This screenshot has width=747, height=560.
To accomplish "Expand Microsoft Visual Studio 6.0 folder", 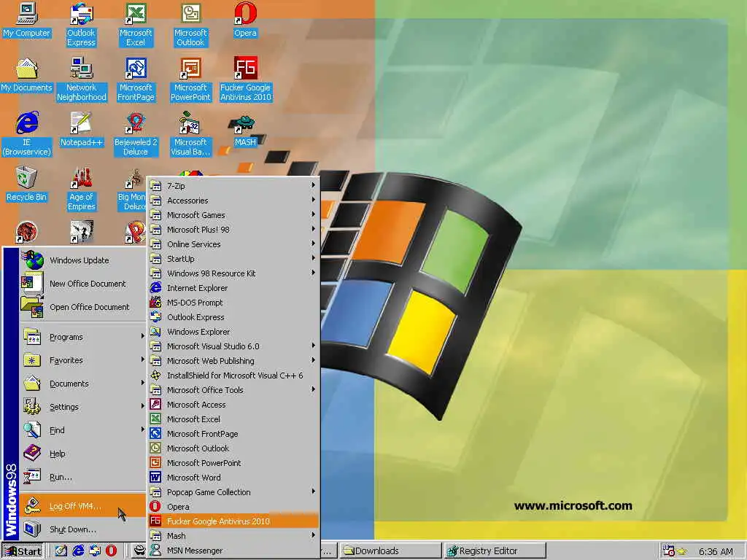I will (233, 346).
